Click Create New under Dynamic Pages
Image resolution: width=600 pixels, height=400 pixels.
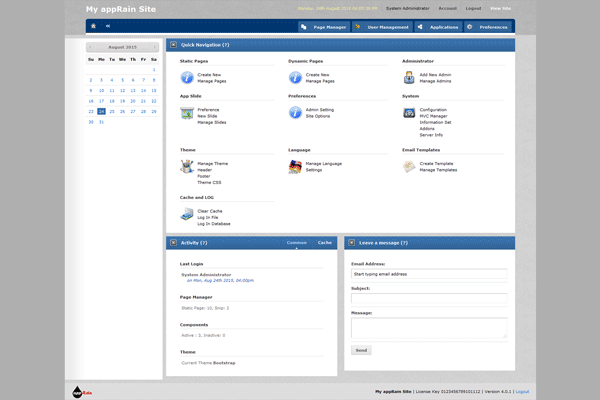point(318,75)
